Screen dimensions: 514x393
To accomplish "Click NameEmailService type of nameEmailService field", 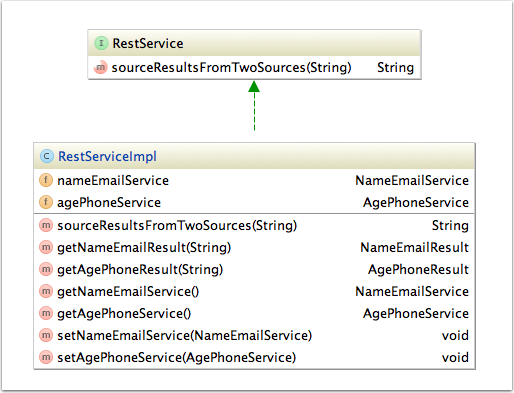I will pos(412,181).
